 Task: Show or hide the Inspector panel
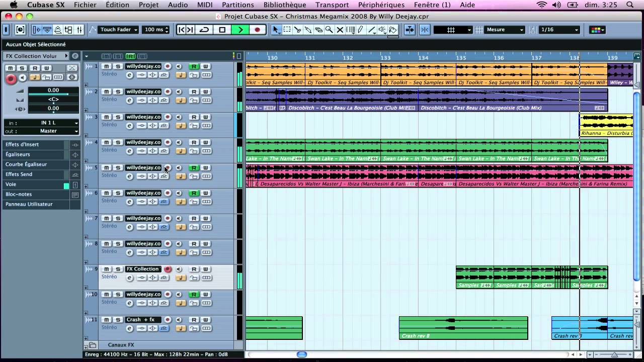pyautogui.click(x=36, y=30)
